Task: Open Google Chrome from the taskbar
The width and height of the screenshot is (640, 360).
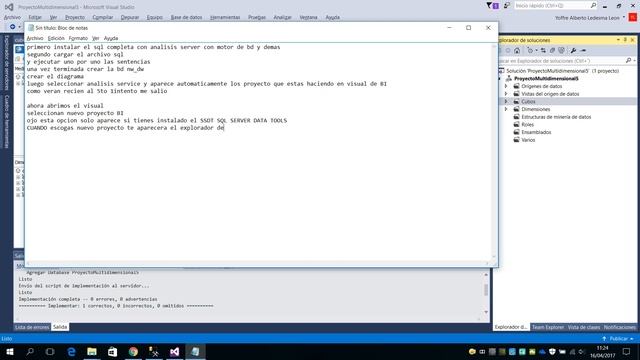Action: [x=133, y=351]
